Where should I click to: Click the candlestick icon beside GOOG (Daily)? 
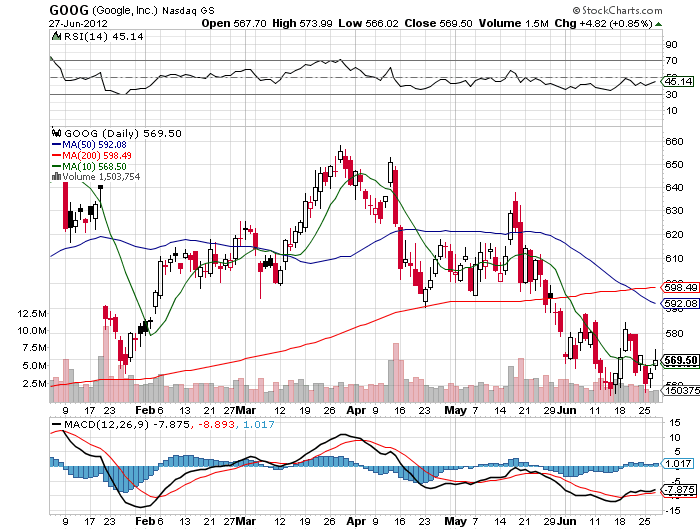click(x=56, y=133)
